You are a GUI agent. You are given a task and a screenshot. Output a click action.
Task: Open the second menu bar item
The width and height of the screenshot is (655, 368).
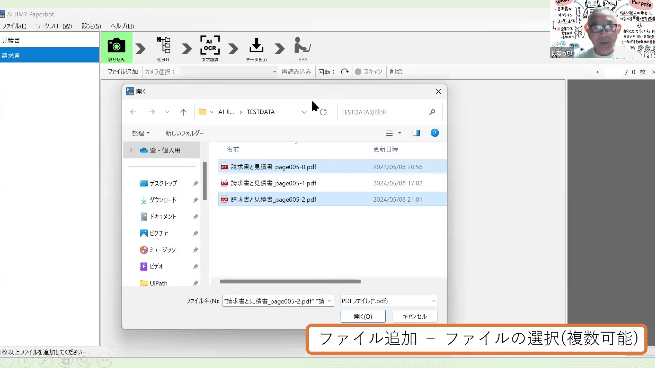pos(54,26)
